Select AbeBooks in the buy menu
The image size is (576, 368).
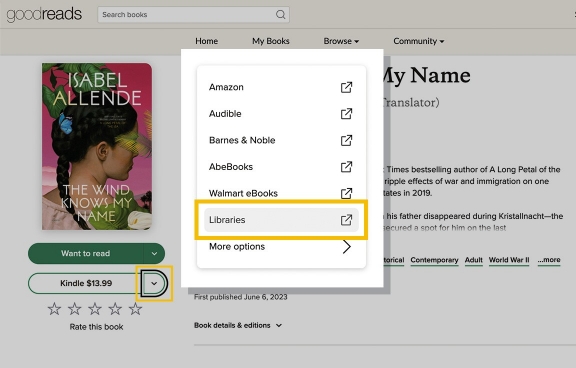click(281, 167)
